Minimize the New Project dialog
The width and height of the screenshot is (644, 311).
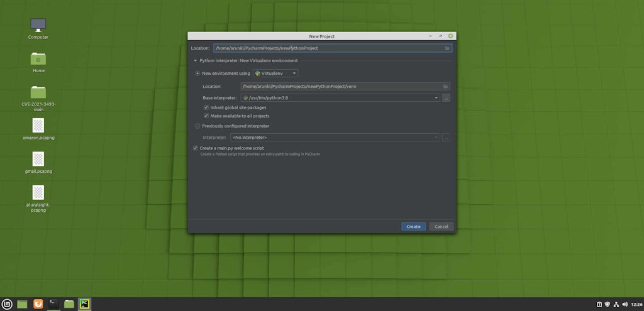click(430, 36)
